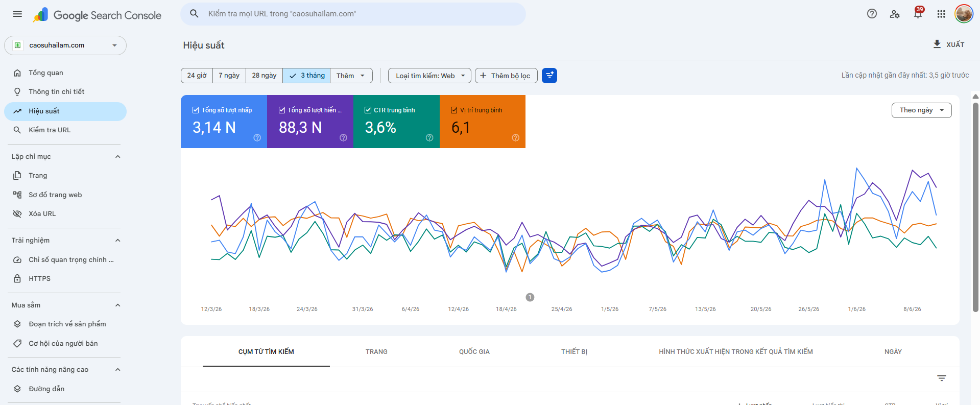
Task: Uncheck CTR trung bình metric checkbox
Action: click(368, 110)
